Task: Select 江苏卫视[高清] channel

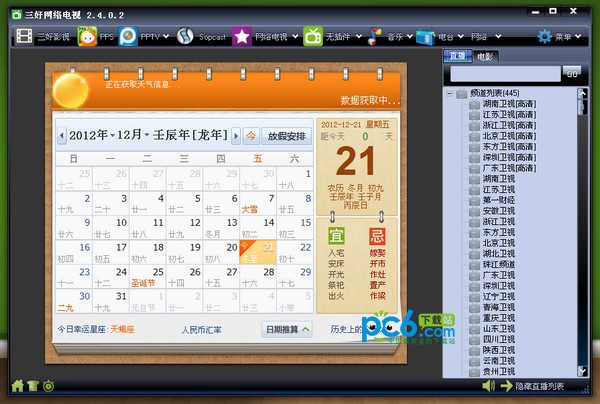Action: coord(509,115)
